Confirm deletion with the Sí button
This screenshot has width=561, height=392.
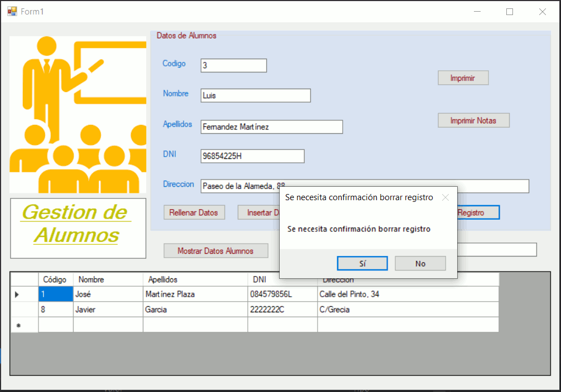tap(362, 263)
